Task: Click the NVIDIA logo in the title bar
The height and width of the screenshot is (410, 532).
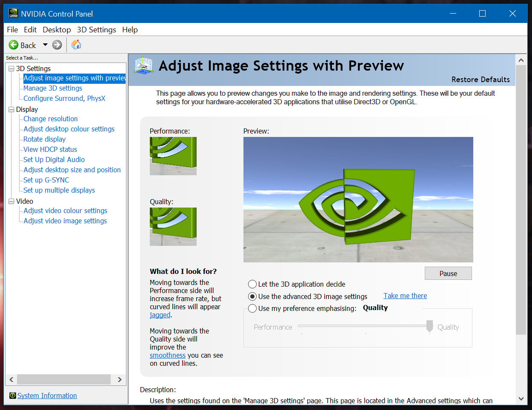Action: [13, 13]
